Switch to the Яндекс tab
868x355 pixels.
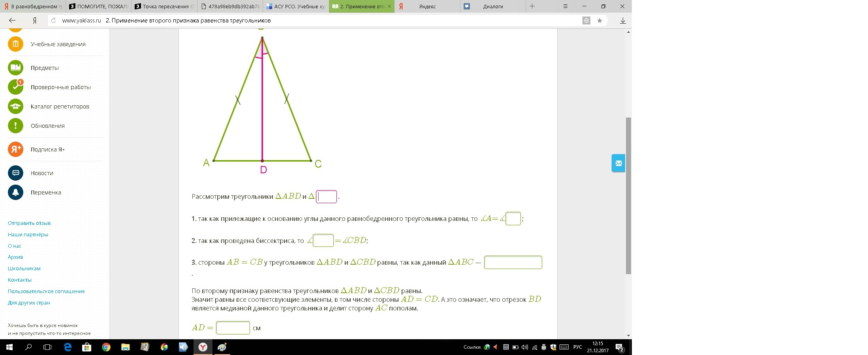[427, 6]
